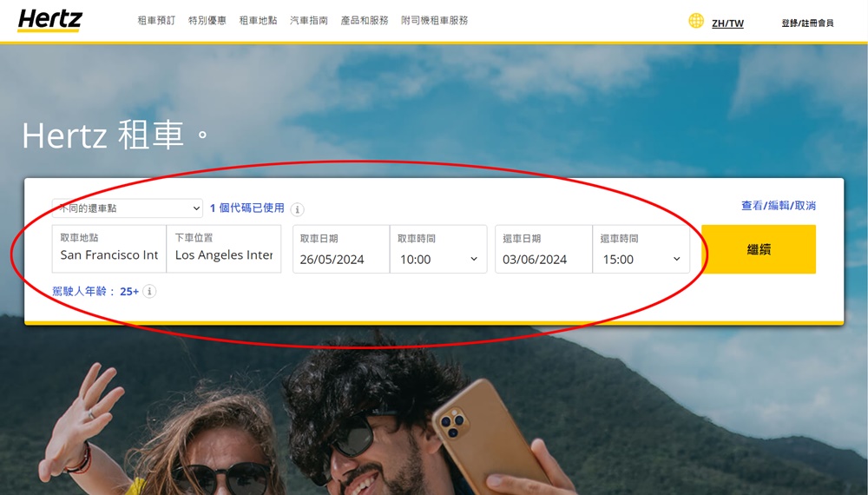Viewport: 868px width, 495px height.
Task: Click the 取車日期 26/05/2024 field
Action: [341, 249]
